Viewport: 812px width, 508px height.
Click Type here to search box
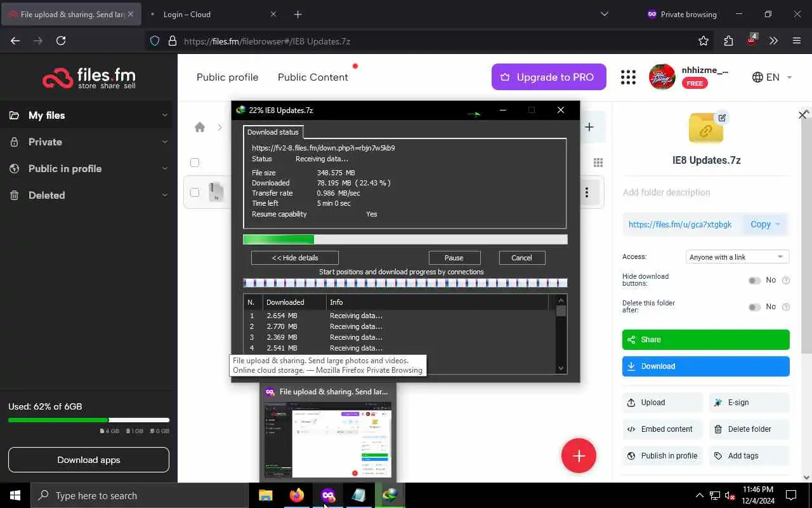tap(140, 495)
